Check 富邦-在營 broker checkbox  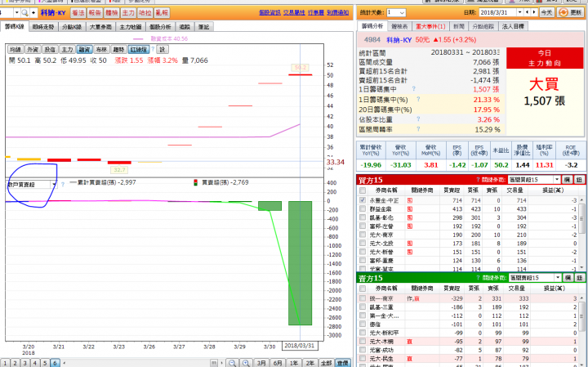363,226
